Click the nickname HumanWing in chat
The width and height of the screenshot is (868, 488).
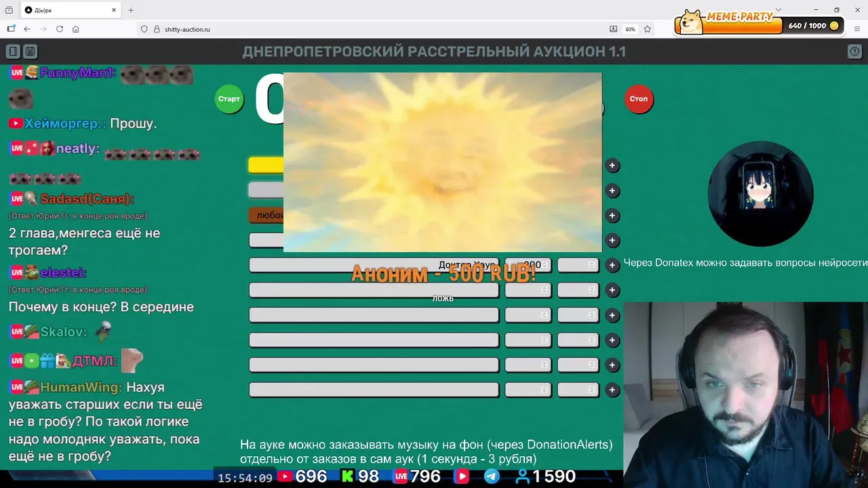pos(81,387)
